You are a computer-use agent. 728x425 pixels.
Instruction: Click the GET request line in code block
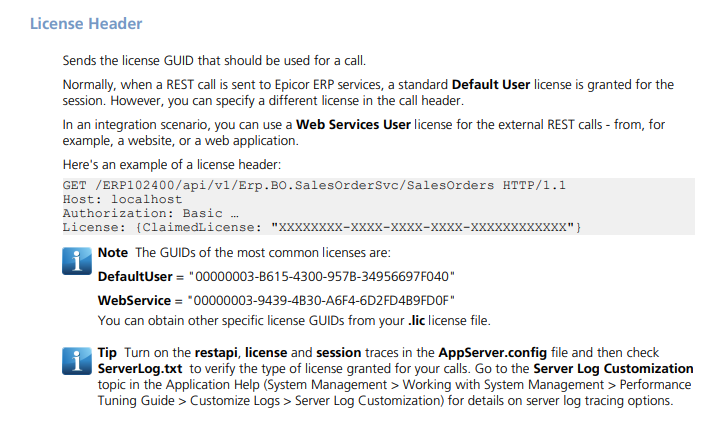(314, 185)
